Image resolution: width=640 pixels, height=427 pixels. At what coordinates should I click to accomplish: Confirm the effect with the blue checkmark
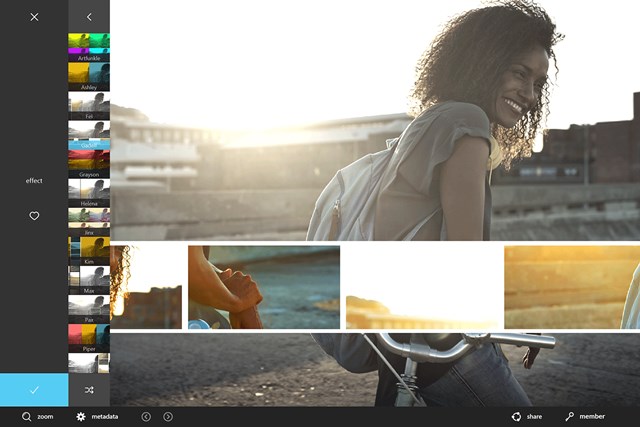click(x=34, y=390)
